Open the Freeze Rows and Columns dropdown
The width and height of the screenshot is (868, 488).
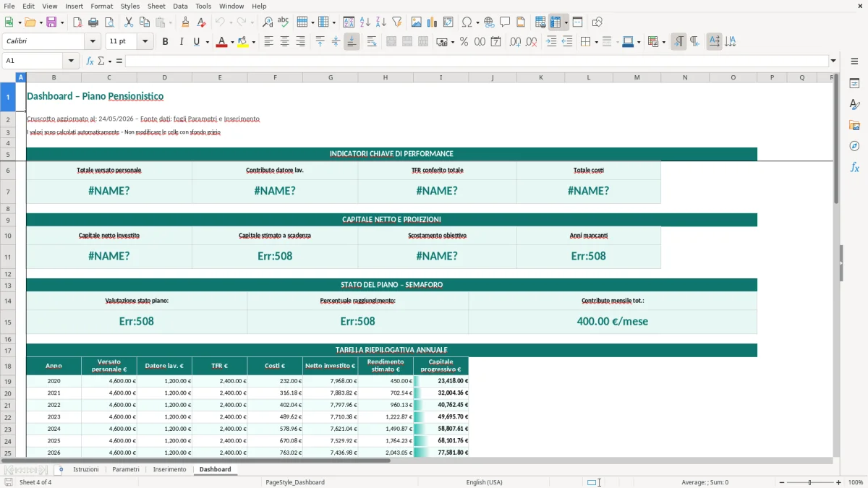tap(566, 22)
